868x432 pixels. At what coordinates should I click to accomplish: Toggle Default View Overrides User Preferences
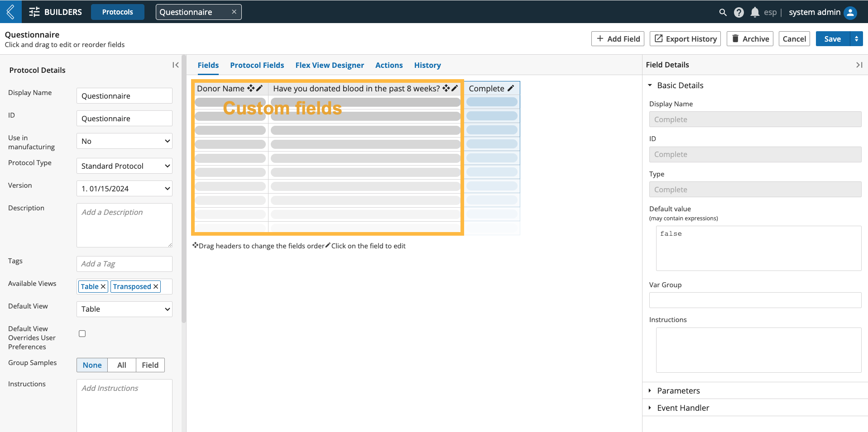click(x=82, y=334)
